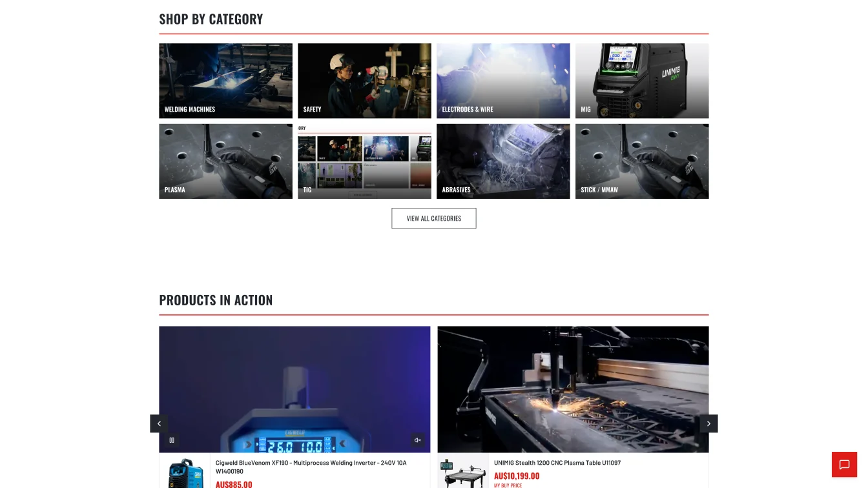Image resolution: width=868 pixels, height=488 pixels.
Task: Click the VIEW ALL CATEGORIES button
Action: 433,218
